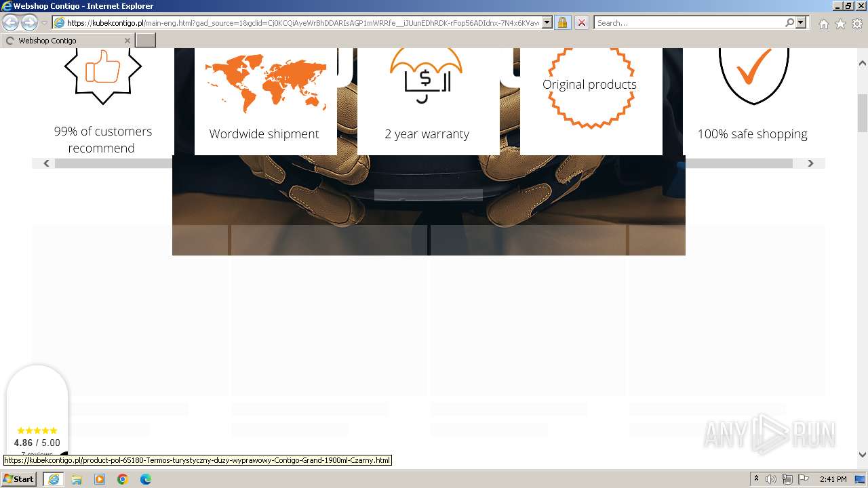Click the horizontal carousel scrollbar thumb
The width and height of the screenshot is (868, 488).
pyautogui.click(x=423, y=163)
